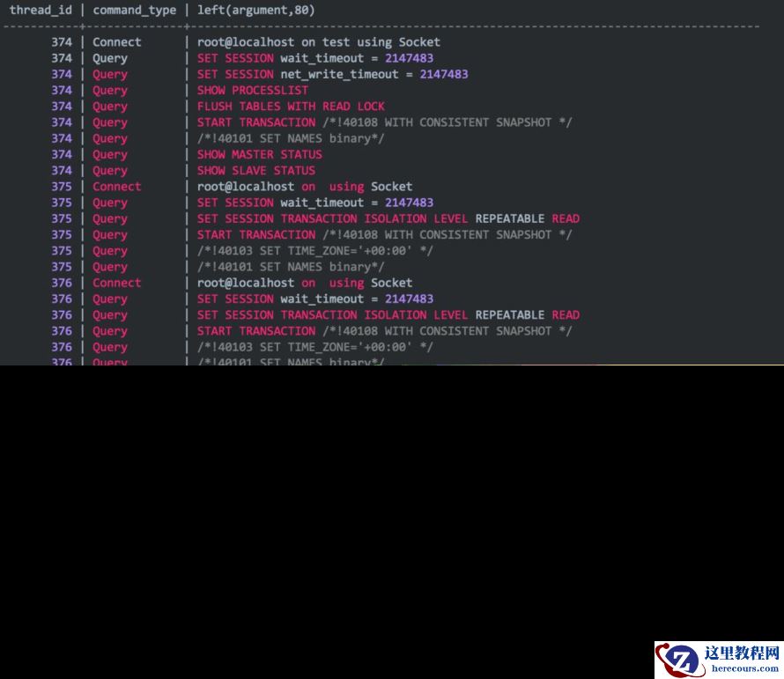Click Query cell in SHOW SLAVE STATUS row
The width and height of the screenshot is (784, 679).
click(109, 171)
